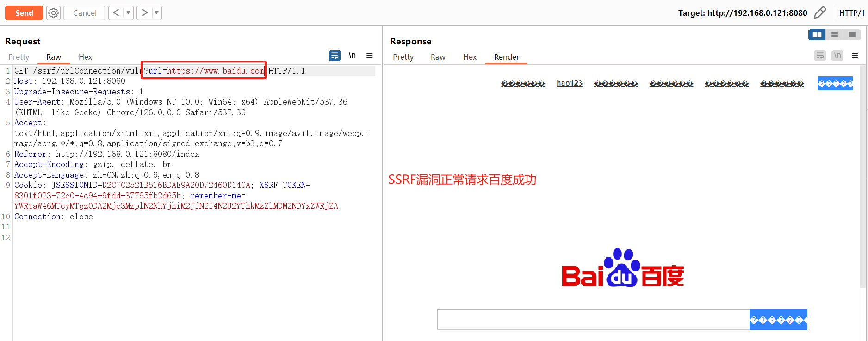Click the Upgrade-Insecure-Requests header line
868x341 pixels.
pos(79,92)
